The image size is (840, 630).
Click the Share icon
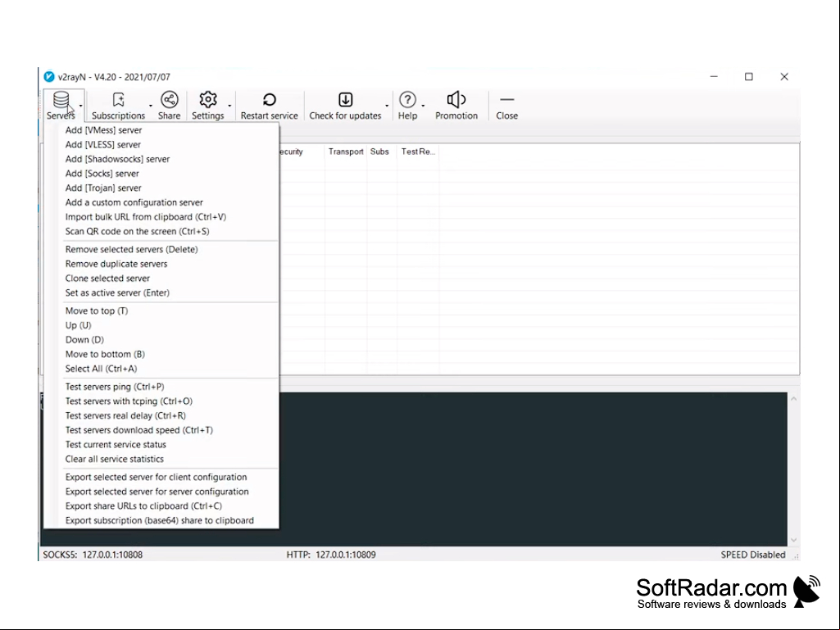tap(170, 100)
